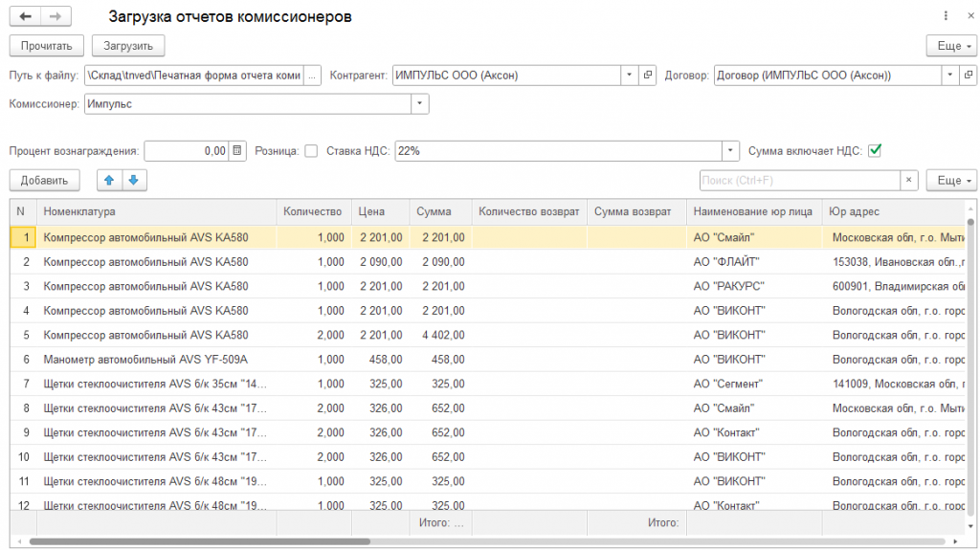Open the Еще menu above the table
980x550 pixels.
click(x=952, y=180)
